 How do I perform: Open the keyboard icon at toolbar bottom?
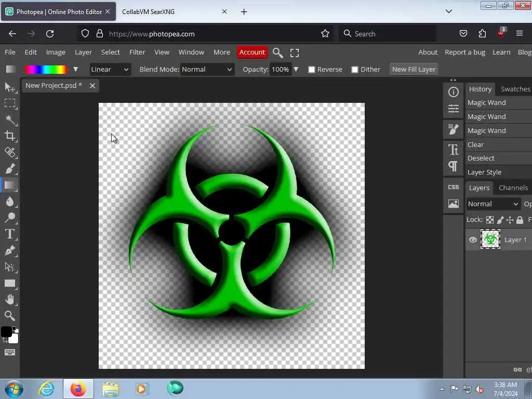coord(10,352)
